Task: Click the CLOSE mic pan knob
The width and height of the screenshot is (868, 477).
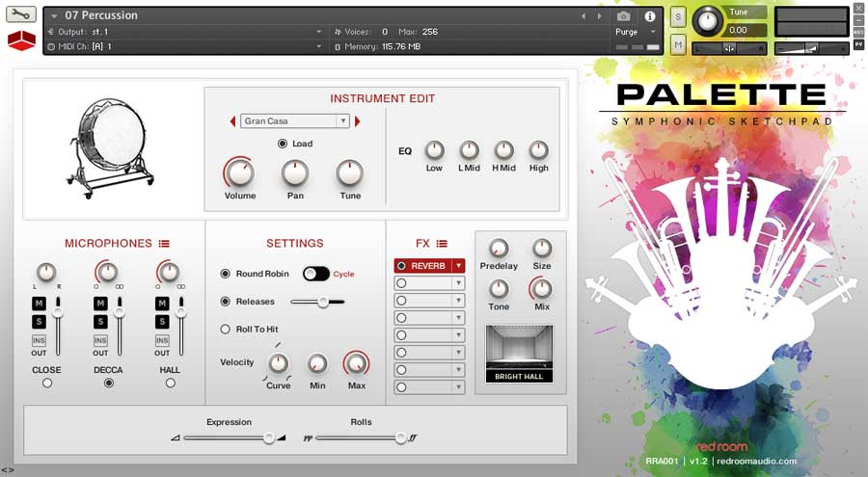Action: pyautogui.click(x=46, y=273)
